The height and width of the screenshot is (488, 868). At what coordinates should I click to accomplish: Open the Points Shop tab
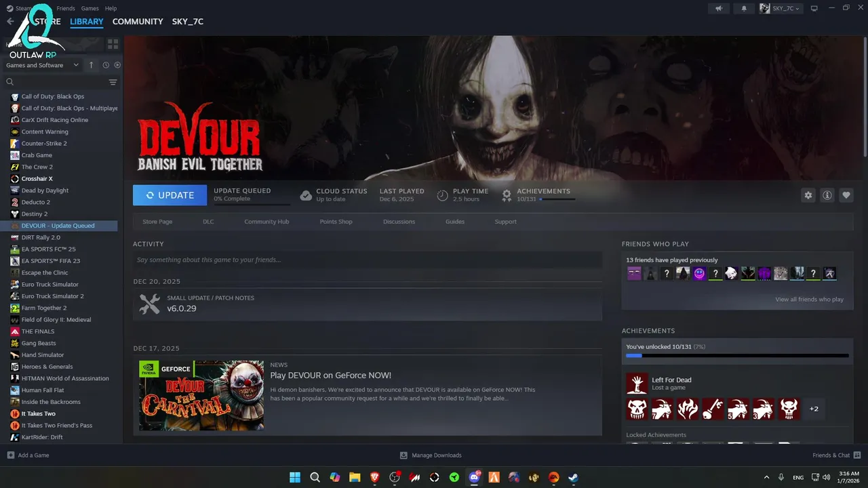[336, 222]
